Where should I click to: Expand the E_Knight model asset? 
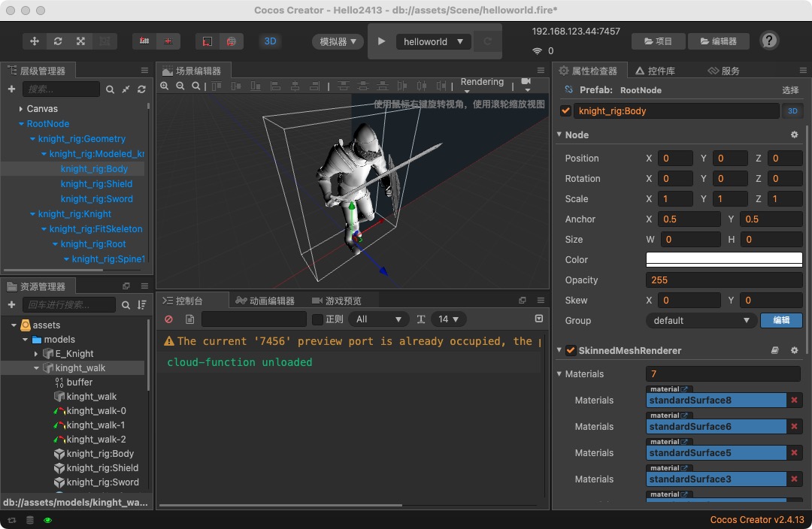36,354
